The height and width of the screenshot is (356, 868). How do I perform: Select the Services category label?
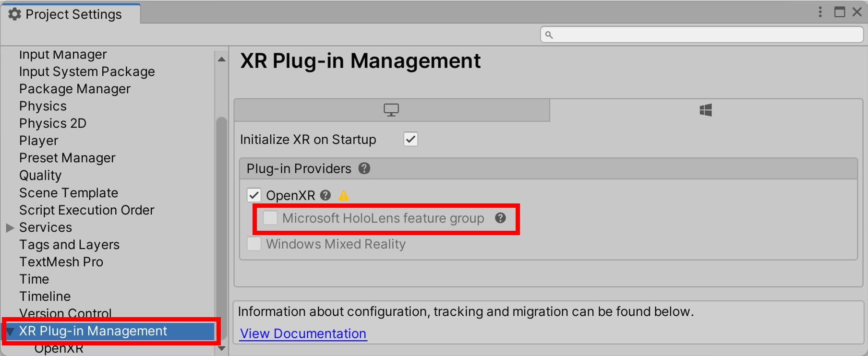click(46, 227)
